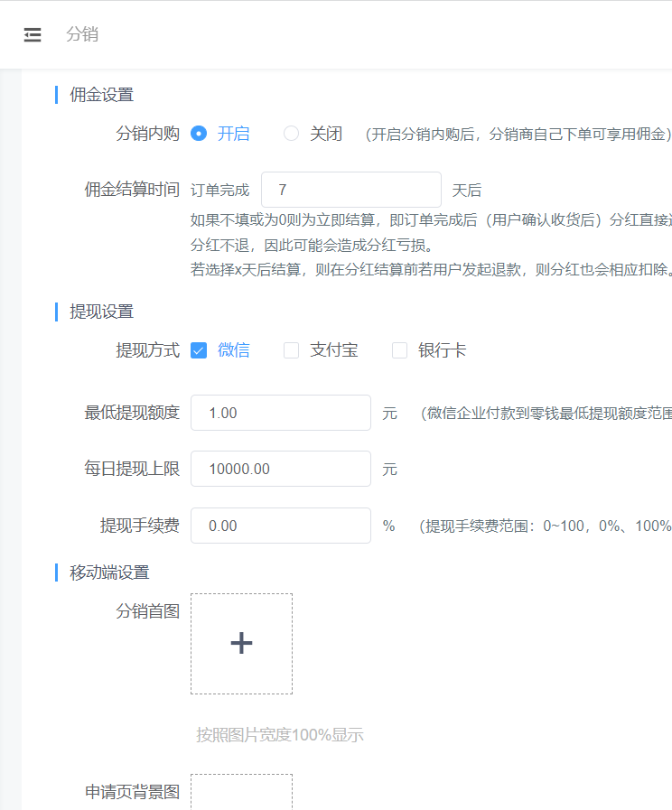Click the 分销内购 field label
672x810 pixels.
pos(148,134)
